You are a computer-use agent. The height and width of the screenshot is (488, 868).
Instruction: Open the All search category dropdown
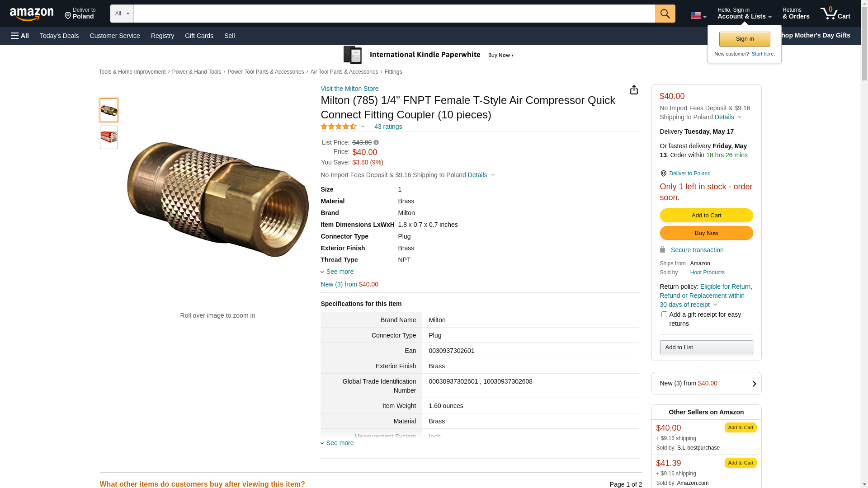tap(122, 14)
